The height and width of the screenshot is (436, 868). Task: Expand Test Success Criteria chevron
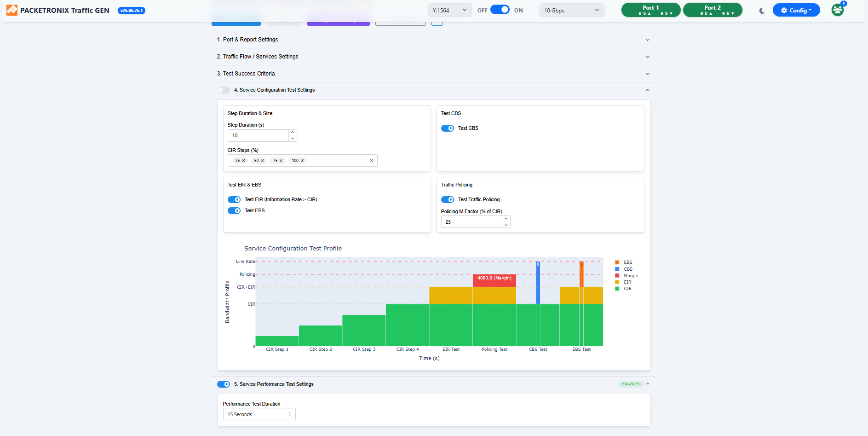tap(648, 74)
